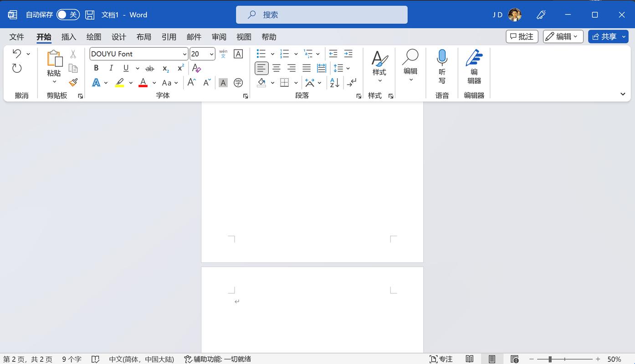Expand the bullets list dropdown arrow
This screenshot has width=635, height=364.
tap(272, 54)
